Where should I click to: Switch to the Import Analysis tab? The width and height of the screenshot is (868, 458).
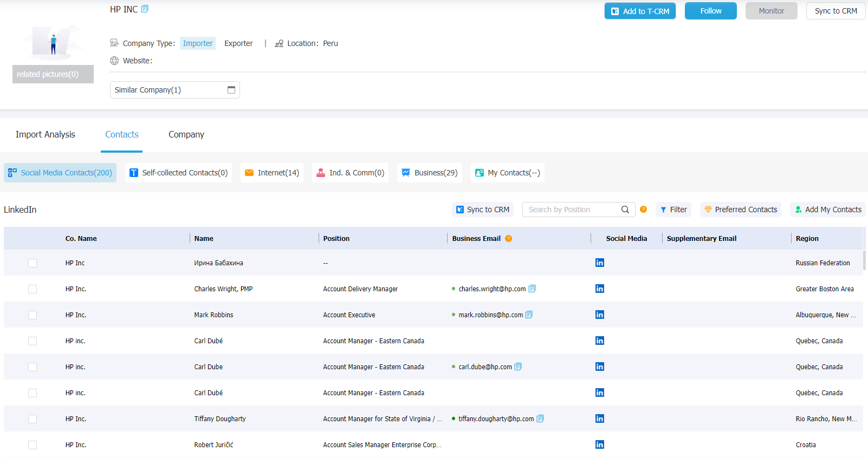[46, 134]
